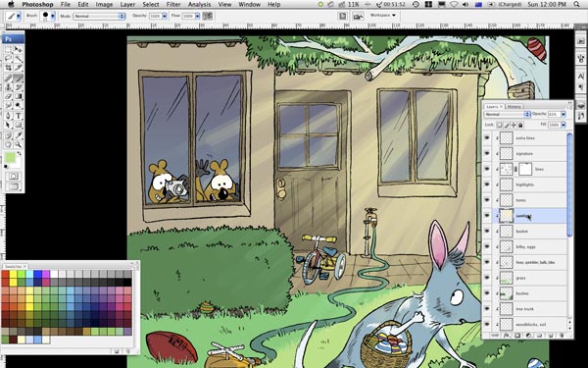Select the Hand tool

coord(8,144)
